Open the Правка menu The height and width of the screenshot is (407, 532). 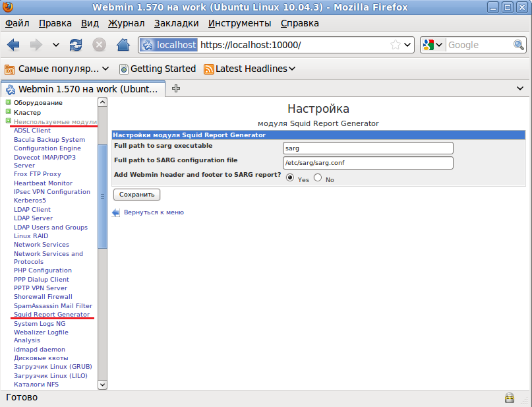pos(55,24)
